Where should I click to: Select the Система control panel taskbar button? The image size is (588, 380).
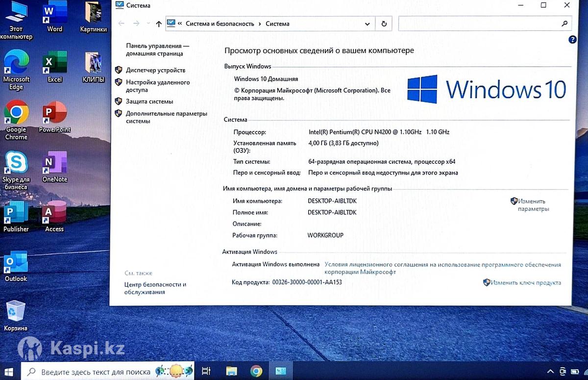coord(281,371)
